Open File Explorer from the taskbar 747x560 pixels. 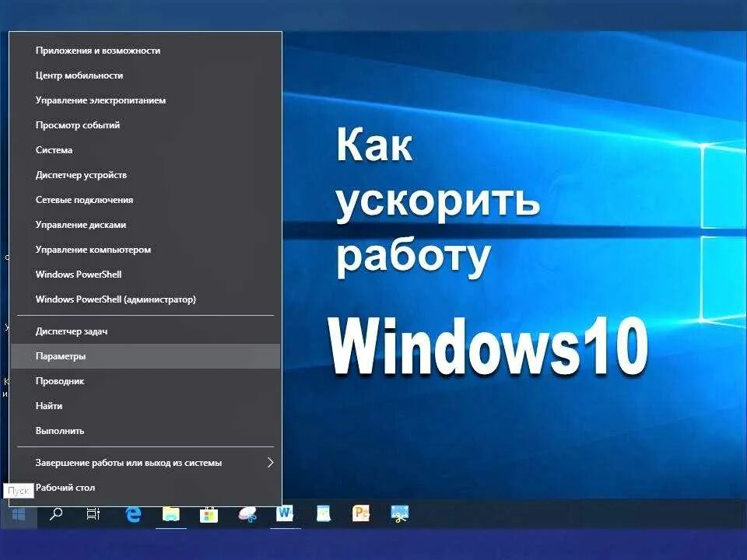click(171, 514)
